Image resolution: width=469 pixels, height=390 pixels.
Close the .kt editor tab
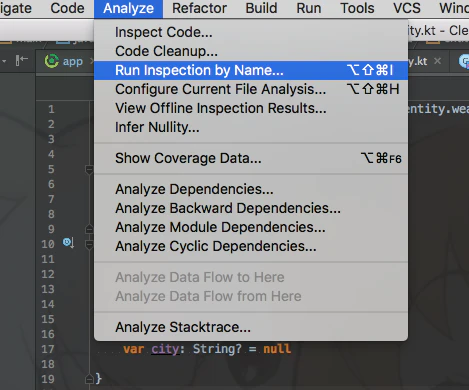[438, 61]
